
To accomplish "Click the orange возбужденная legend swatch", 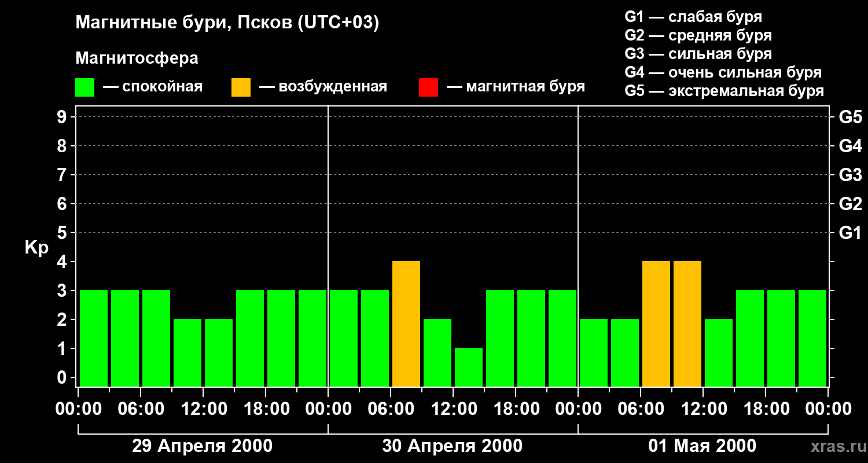I will point(241,87).
